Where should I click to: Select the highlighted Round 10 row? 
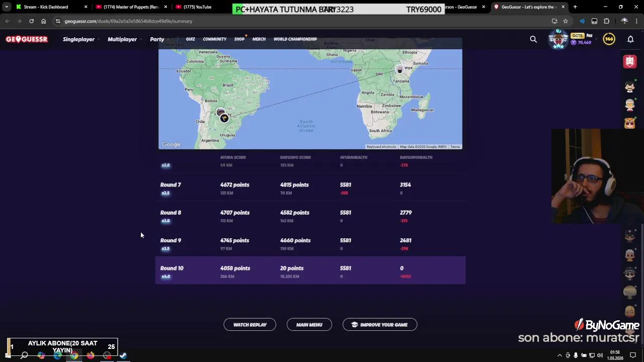pos(310,270)
